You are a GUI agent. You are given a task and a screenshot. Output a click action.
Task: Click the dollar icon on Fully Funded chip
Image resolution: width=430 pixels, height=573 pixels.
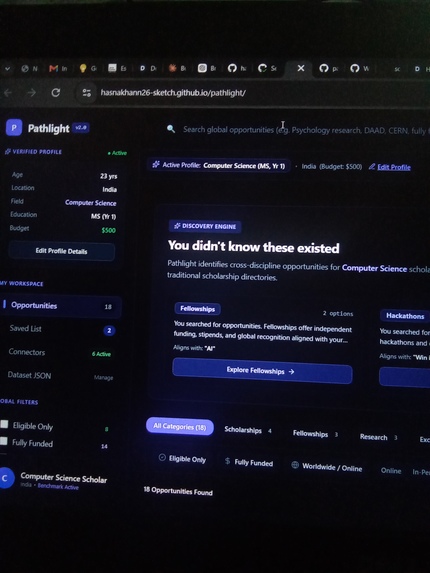tap(228, 461)
